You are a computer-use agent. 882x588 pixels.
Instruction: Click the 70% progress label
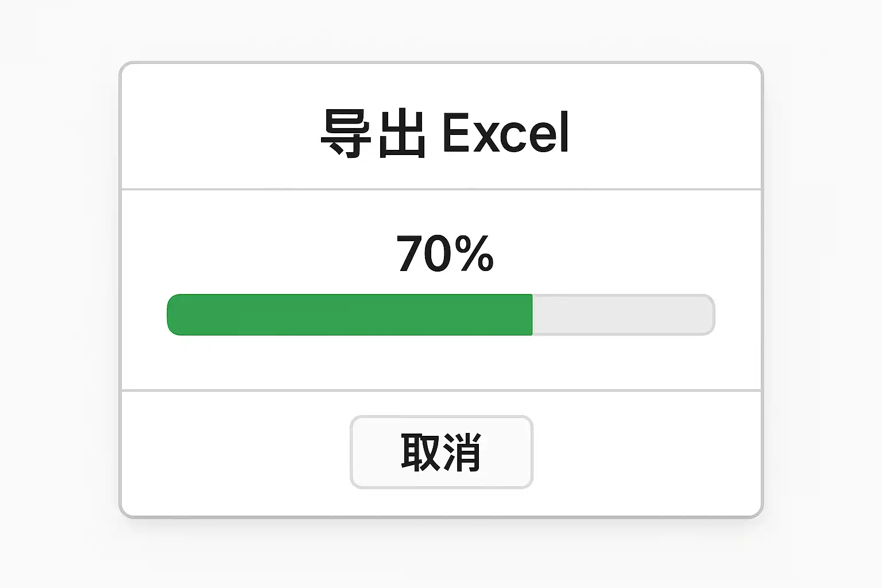coord(445,253)
